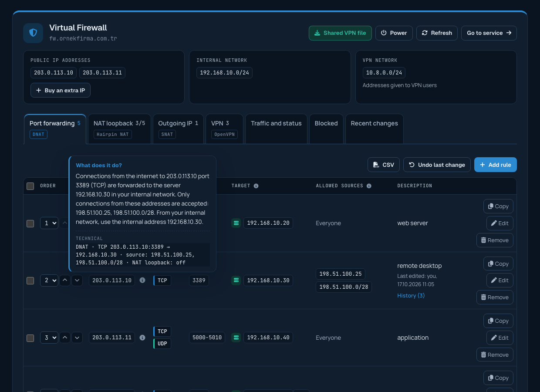Copy the application rule
The image size is (540, 392).
(x=498, y=321)
